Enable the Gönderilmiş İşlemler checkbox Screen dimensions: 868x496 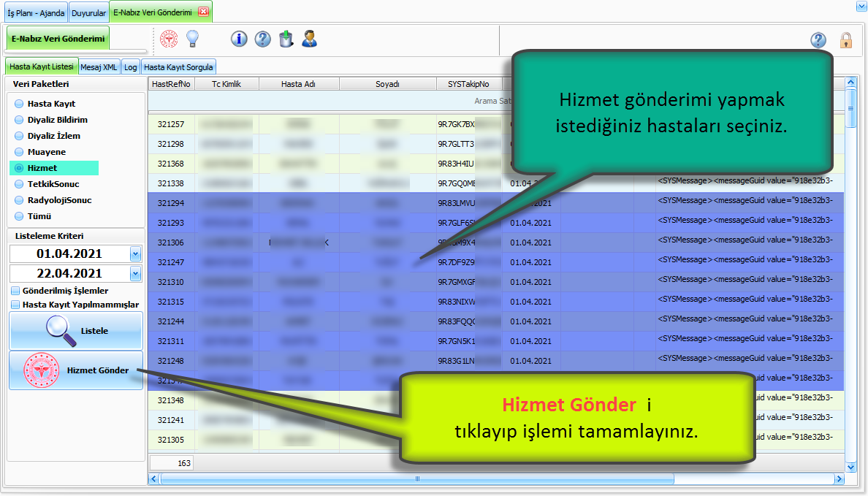(15, 291)
